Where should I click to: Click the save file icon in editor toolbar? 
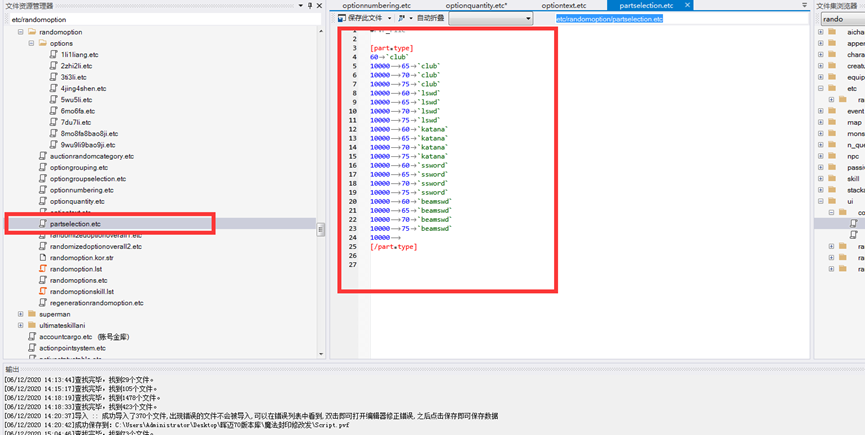[342, 18]
